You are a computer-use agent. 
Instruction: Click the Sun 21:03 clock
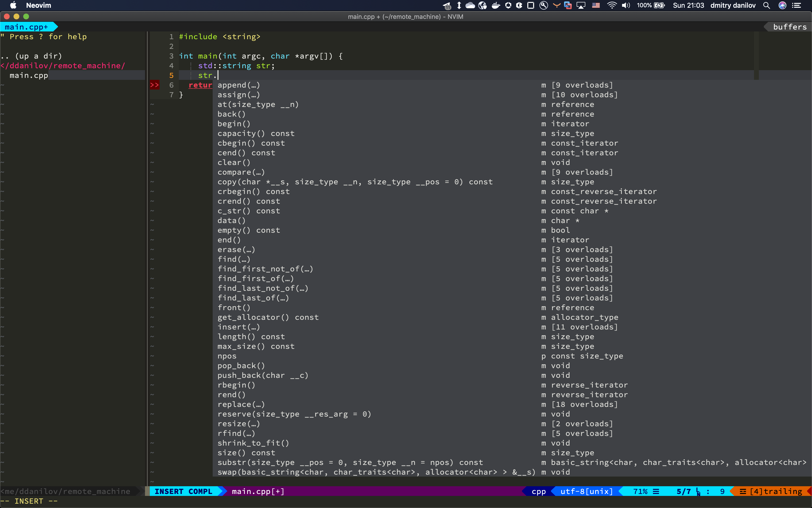689,5
